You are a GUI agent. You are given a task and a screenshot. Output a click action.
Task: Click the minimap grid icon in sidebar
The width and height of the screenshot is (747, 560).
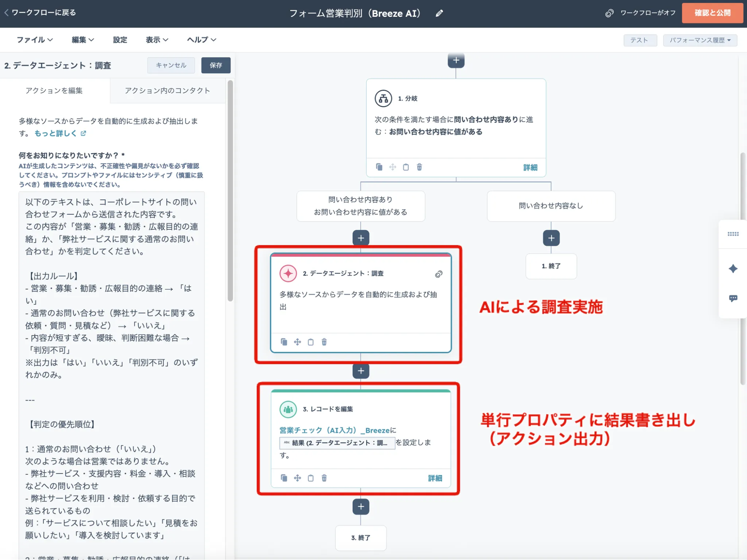(x=733, y=234)
